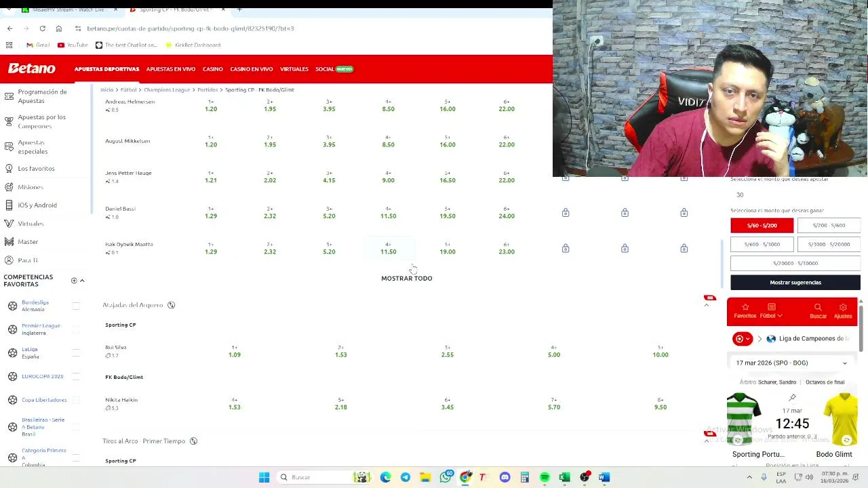Open the Casino tab
This screenshot has width=868, height=488.
tap(212, 69)
